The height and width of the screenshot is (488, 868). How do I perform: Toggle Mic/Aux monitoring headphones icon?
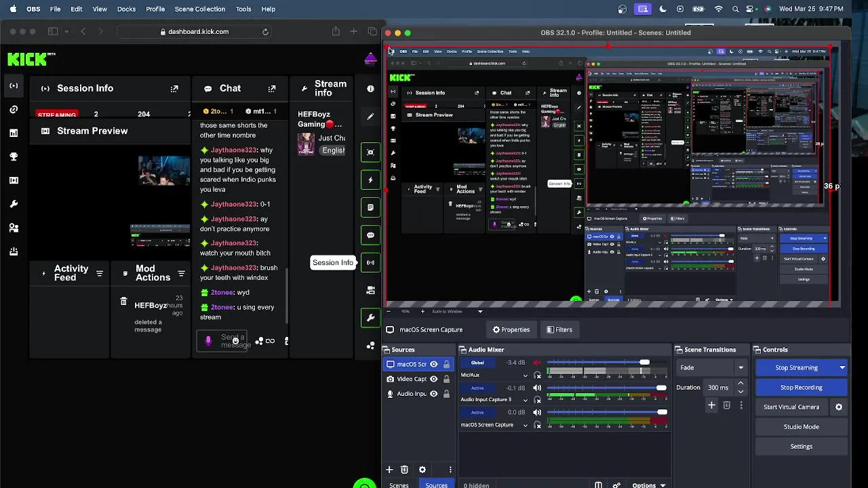pyautogui.click(x=538, y=375)
